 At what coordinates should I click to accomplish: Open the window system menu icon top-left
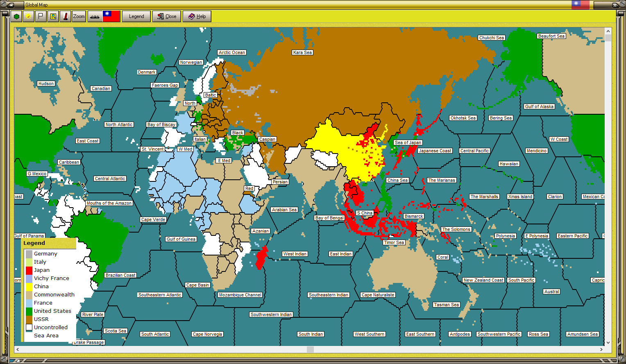[x=3, y=5]
